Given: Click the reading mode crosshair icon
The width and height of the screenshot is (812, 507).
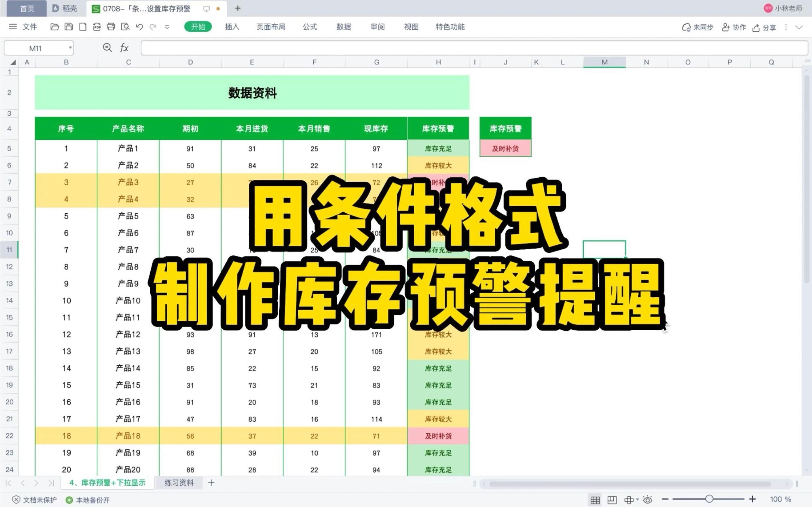Looking at the screenshot, I should [x=629, y=500].
